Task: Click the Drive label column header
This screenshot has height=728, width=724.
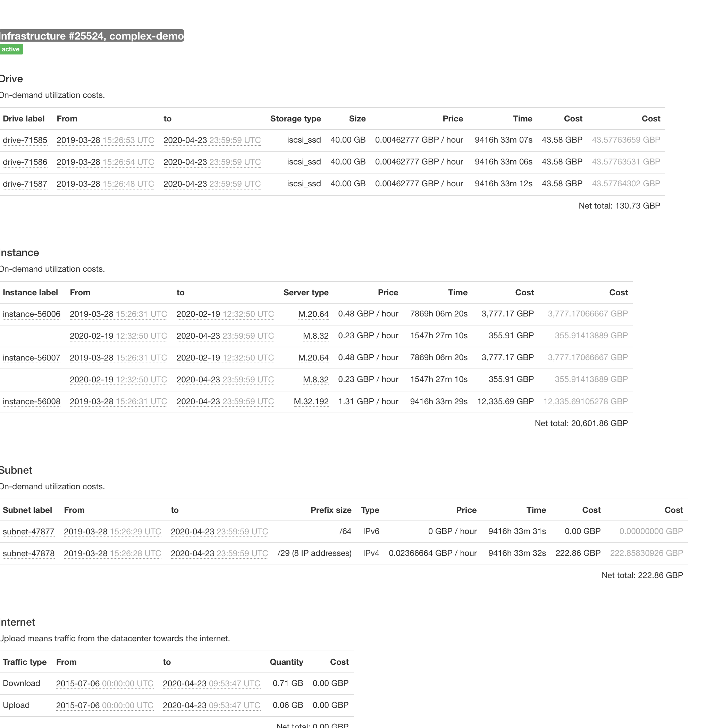Action: (23, 119)
